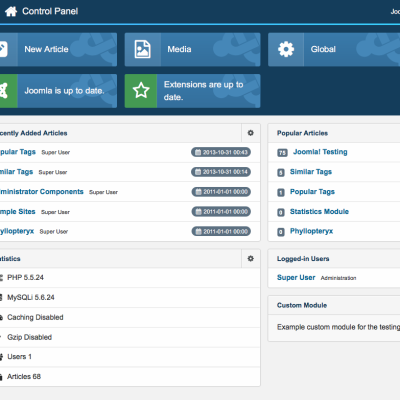The image size is (400, 400).
Task: Click hit count badge beside Phyllopteryx popular article
Action: (x=281, y=232)
